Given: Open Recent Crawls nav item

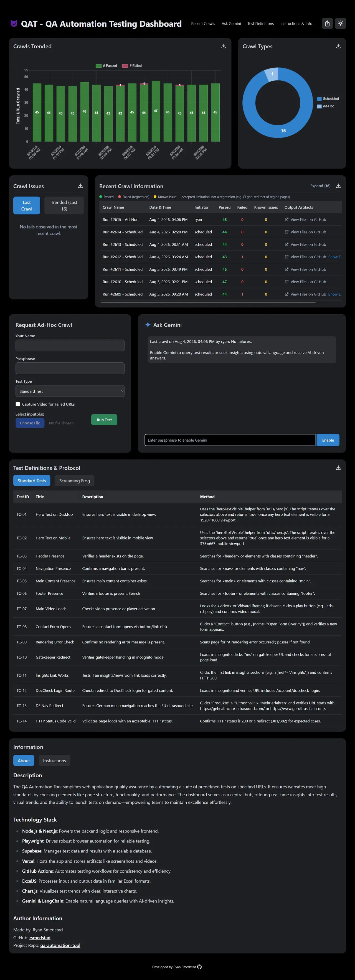Looking at the screenshot, I should (x=203, y=24).
